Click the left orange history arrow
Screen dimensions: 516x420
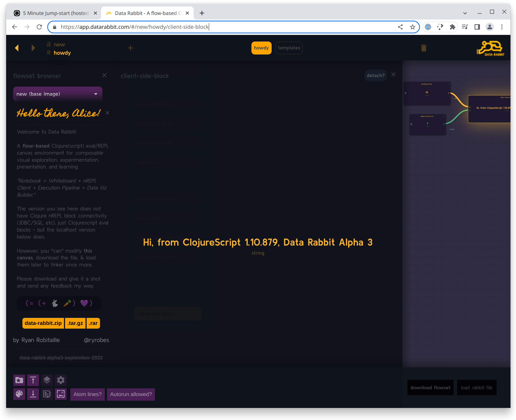17,48
